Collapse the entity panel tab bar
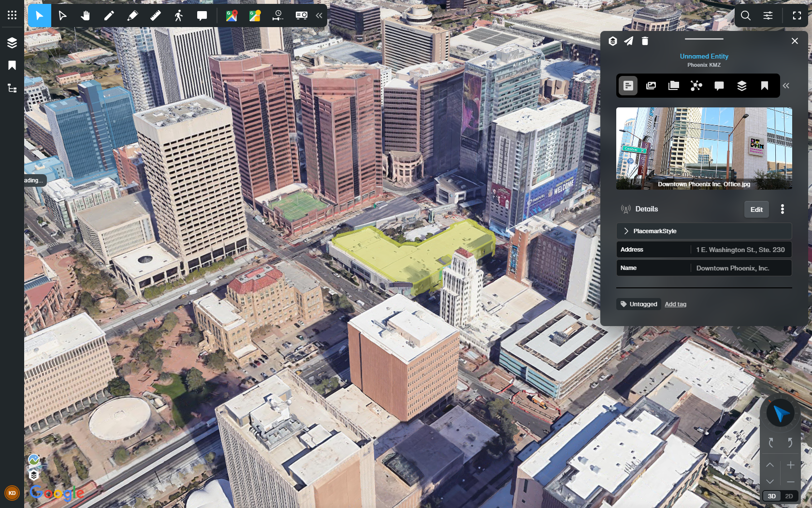812x508 pixels. (786, 86)
